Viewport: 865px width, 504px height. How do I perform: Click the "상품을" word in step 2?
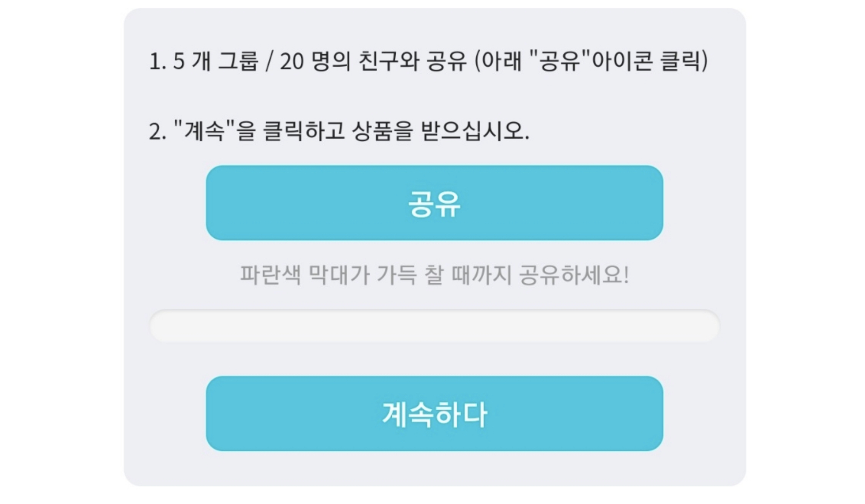[382, 131]
